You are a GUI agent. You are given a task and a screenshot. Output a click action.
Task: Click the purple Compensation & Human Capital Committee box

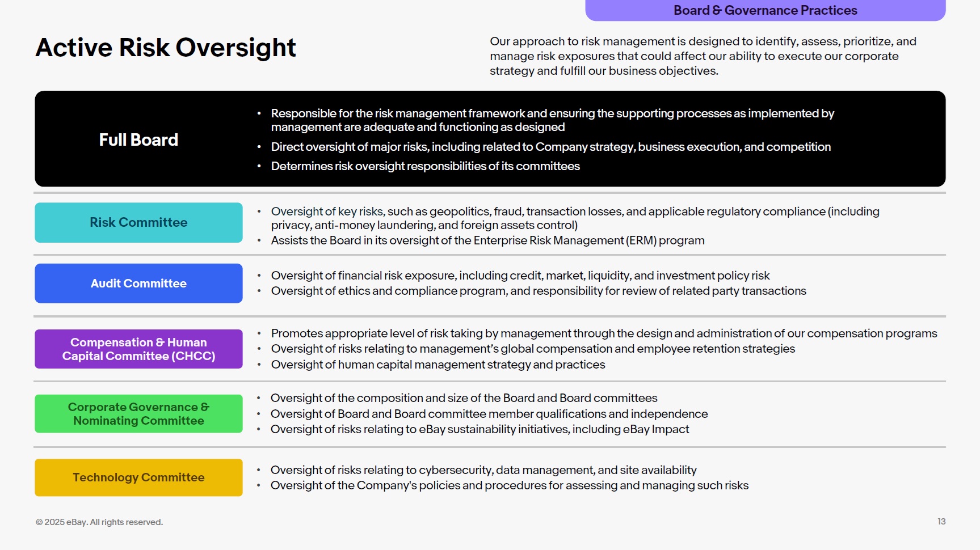[138, 349]
